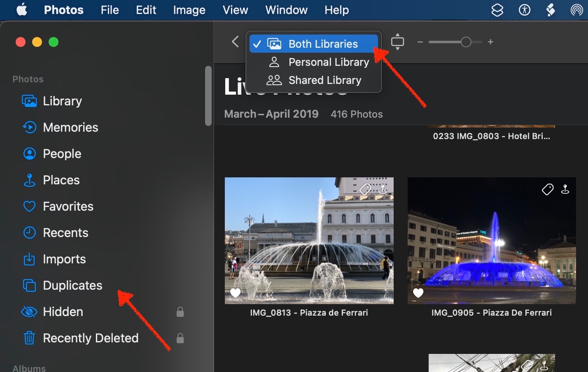
Task: Click the Shared Library two-people icon
Action: point(274,80)
